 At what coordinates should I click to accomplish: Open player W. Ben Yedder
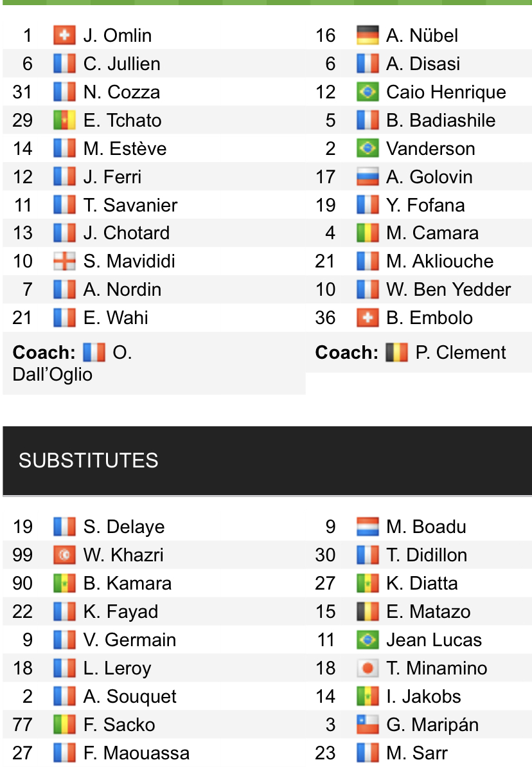point(448,289)
